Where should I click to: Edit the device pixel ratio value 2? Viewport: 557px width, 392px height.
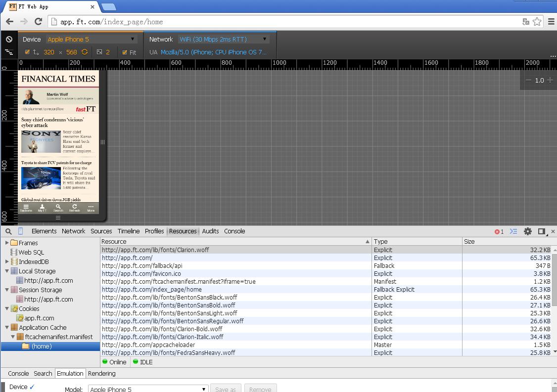108,52
